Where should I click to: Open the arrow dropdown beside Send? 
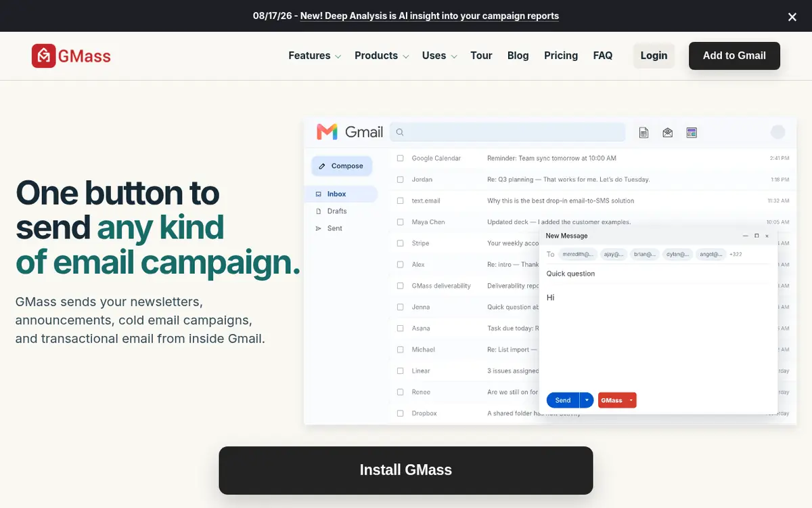587,400
